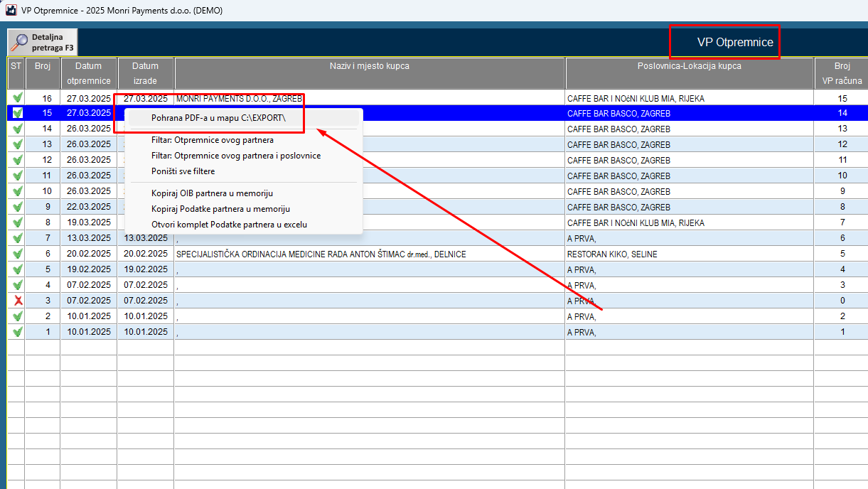Image resolution: width=868 pixels, height=489 pixels.
Task: Click Broj cell 10 in the table
Action: (x=43, y=191)
